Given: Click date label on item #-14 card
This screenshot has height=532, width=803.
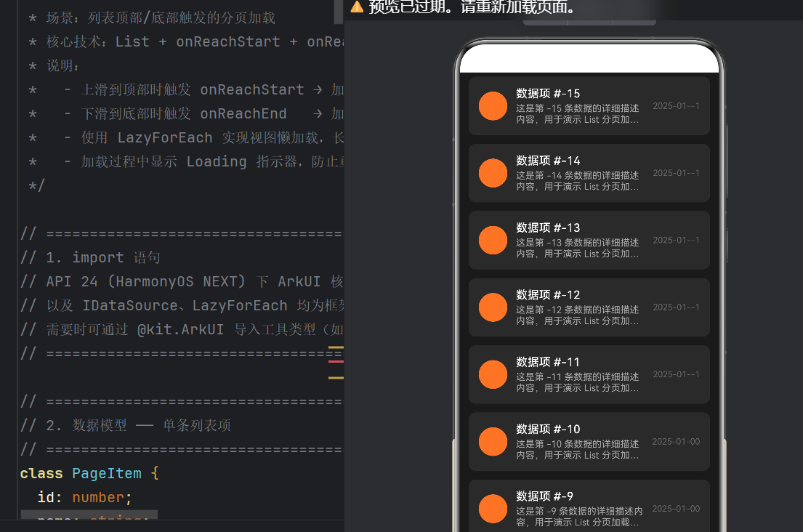Looking at the screenshot, I should [676, 173].
